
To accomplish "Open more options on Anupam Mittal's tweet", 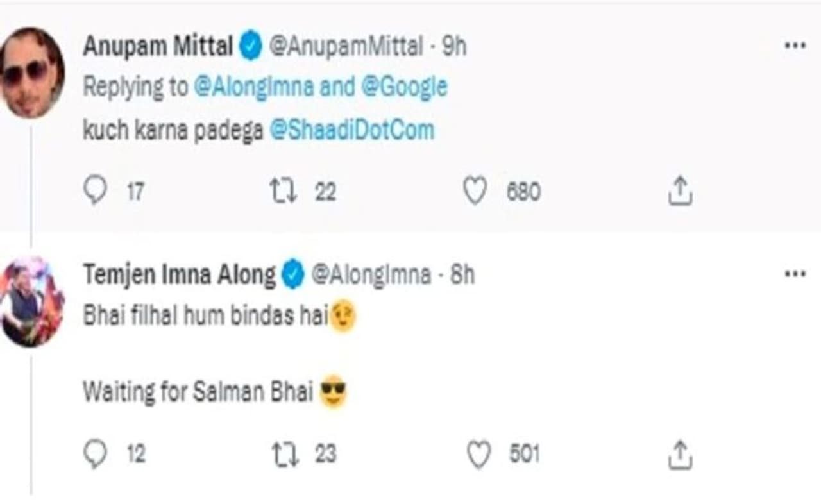I will pyautogui.click(x=795, y=46).
